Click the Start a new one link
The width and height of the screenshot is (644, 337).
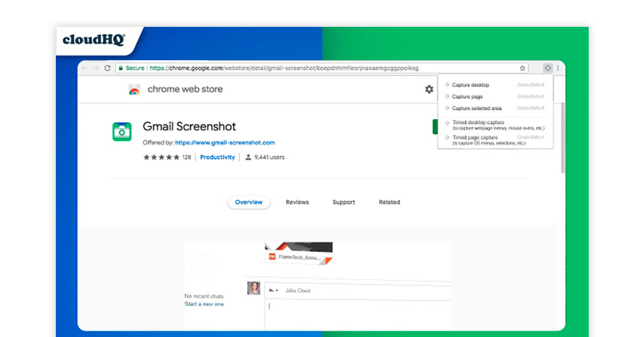[x=204, y=304]
